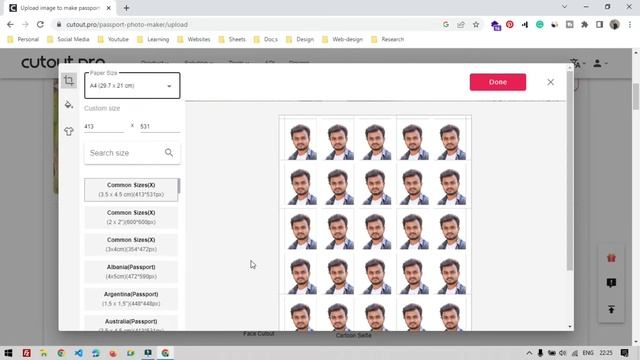
Task: Choose Albania(Passport) size option
Action: (131, 272)
